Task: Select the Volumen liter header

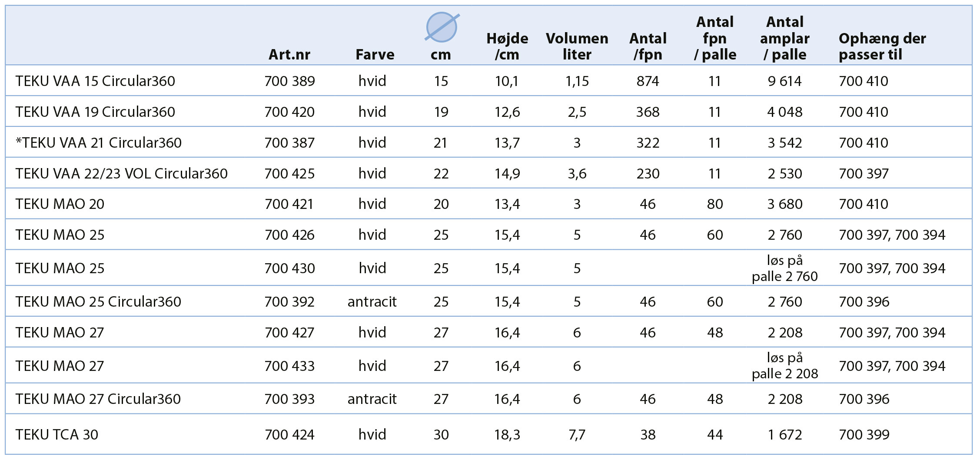Action: click(577, 46)
